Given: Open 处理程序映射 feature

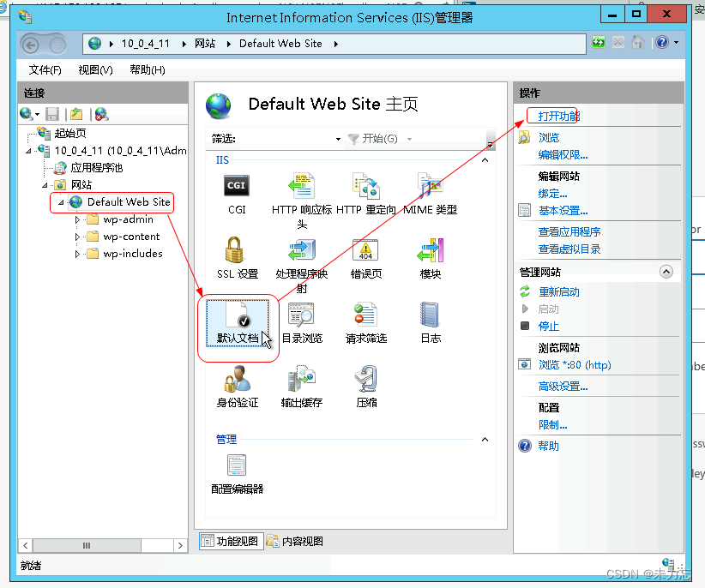Looking at the screenshot, I should point(302,265).
